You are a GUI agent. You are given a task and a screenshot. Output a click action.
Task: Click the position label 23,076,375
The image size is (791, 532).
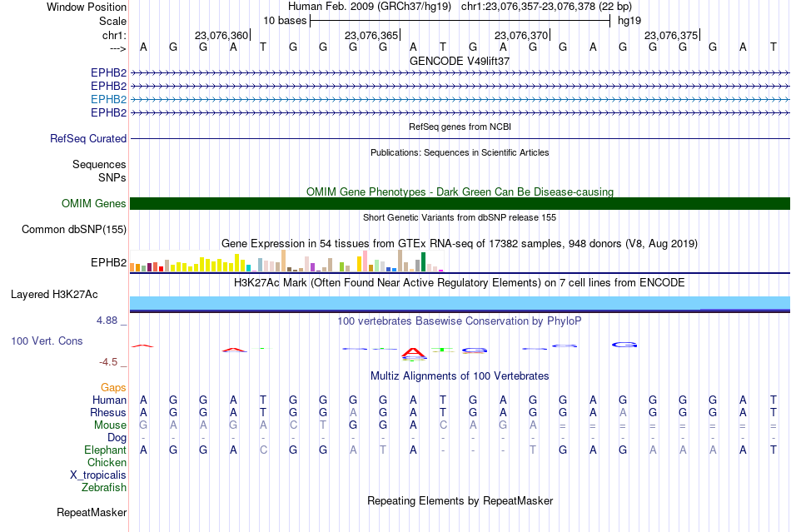(x=671, y=35)
